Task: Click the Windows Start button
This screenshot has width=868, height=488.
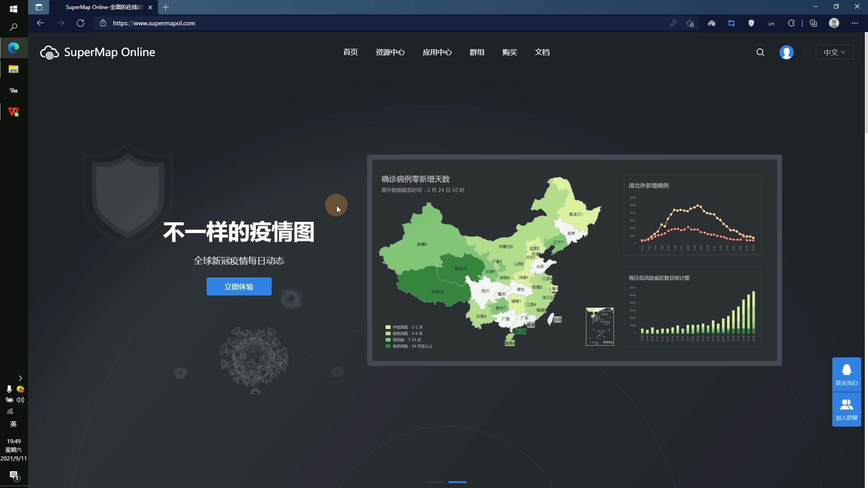Action: (14, 7)
